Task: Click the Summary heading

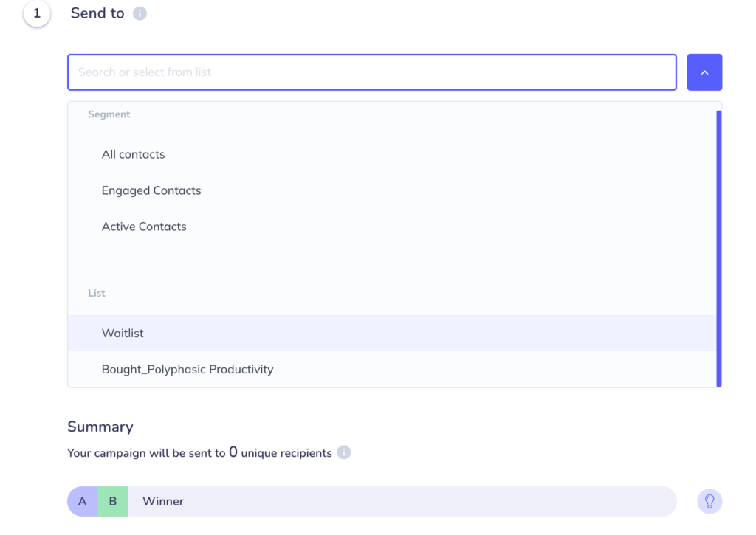Action: [x=100, y=427]
